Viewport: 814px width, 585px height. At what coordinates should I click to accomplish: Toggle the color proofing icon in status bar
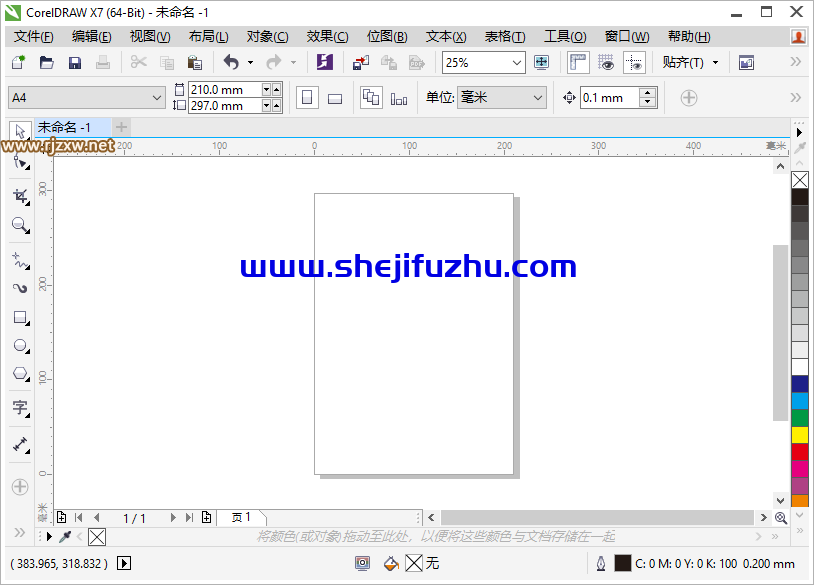pyautogui.click(x=362, y=563)
